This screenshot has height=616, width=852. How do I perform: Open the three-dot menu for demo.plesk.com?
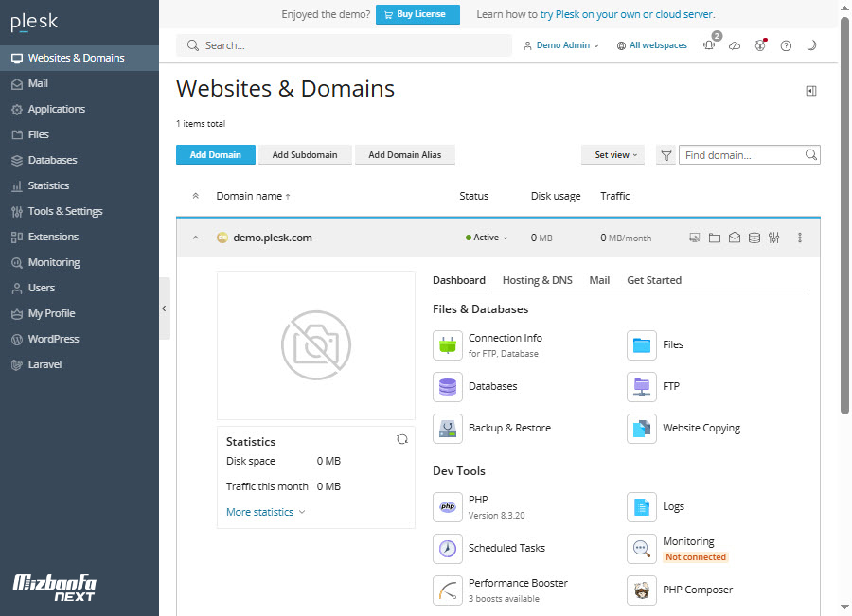point(800,238)
